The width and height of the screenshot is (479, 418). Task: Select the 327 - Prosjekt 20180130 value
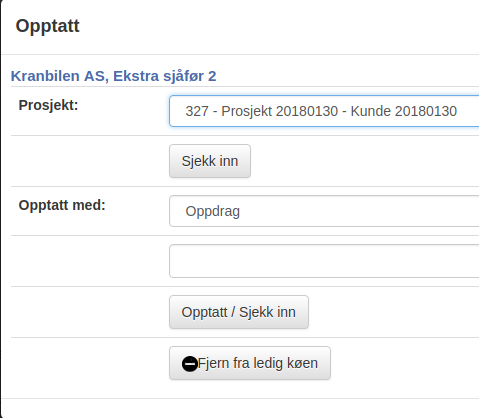pyautogui.click(x=262, y=111)
